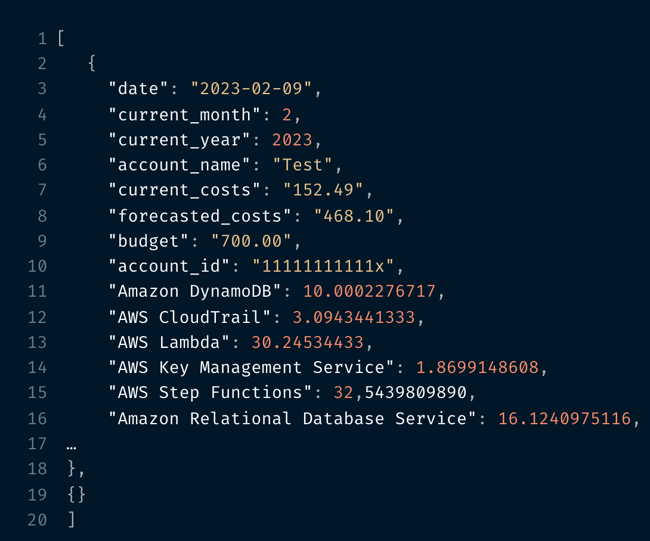Click the account_id value "11111111111x"
The width and height of the screenshot is (650, 541).
point(323,266)
